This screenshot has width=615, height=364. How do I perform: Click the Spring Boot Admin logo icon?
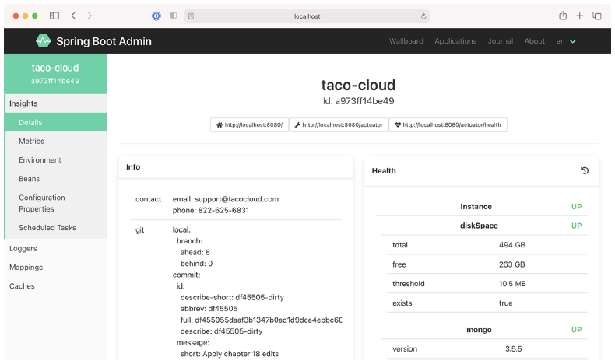(x=43, y=40)
